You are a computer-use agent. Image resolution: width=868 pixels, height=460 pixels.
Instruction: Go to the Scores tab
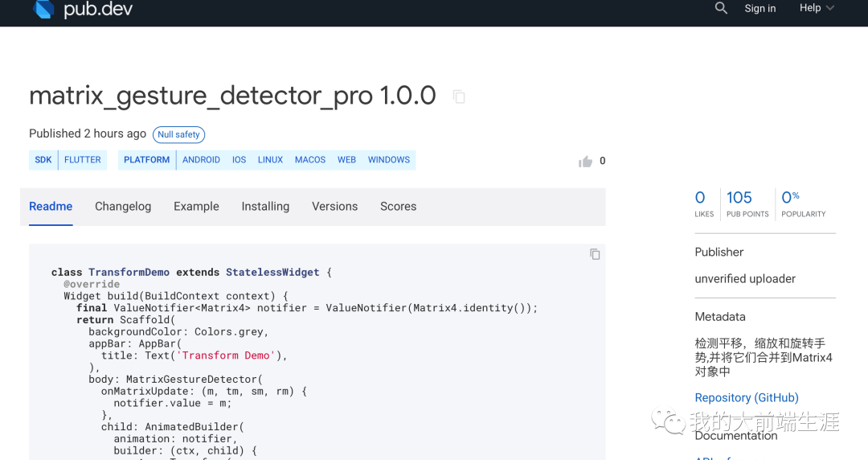[x=398, y=207]
